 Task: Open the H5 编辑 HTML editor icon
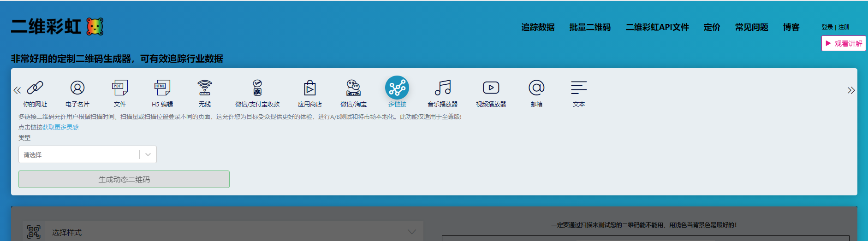tap(162, 88)
